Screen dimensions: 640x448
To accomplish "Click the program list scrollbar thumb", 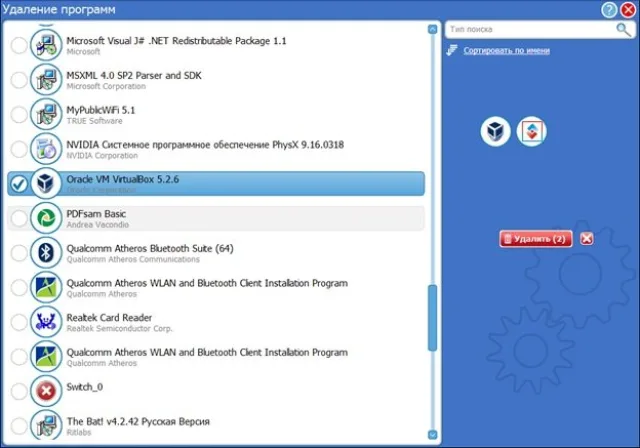I will coord(432,318).
